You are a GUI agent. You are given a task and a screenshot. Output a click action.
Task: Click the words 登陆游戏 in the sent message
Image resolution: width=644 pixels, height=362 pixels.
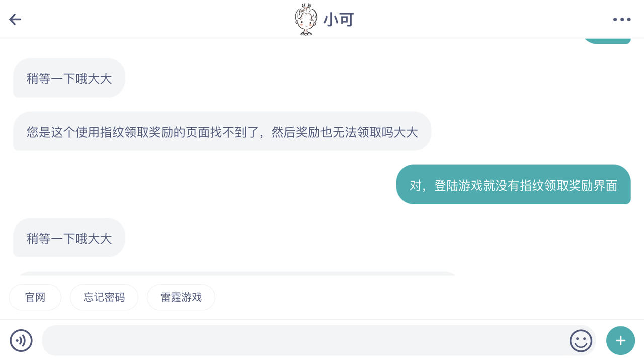tap(458, 186)
